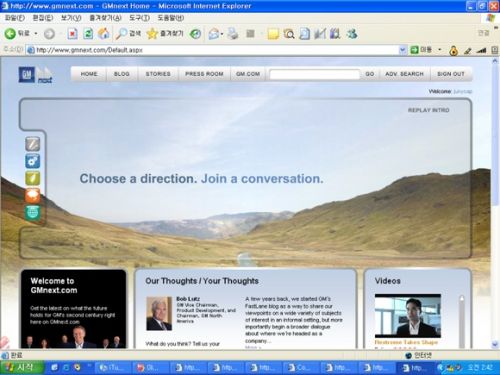Click Bob Lutz portrait photo
The image size is (500, 375).
point(159,314)
